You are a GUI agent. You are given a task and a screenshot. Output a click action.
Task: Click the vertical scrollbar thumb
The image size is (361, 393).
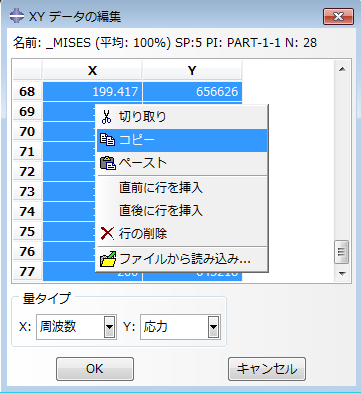point(342,252)
